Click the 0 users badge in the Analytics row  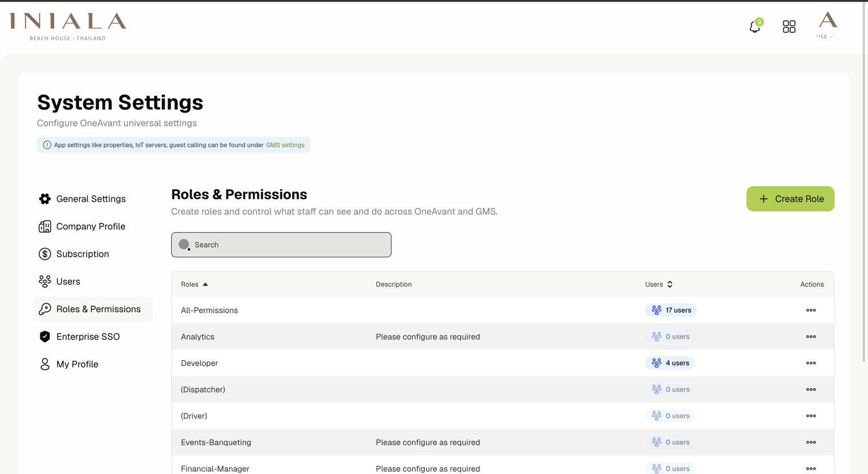coord(670,337)
